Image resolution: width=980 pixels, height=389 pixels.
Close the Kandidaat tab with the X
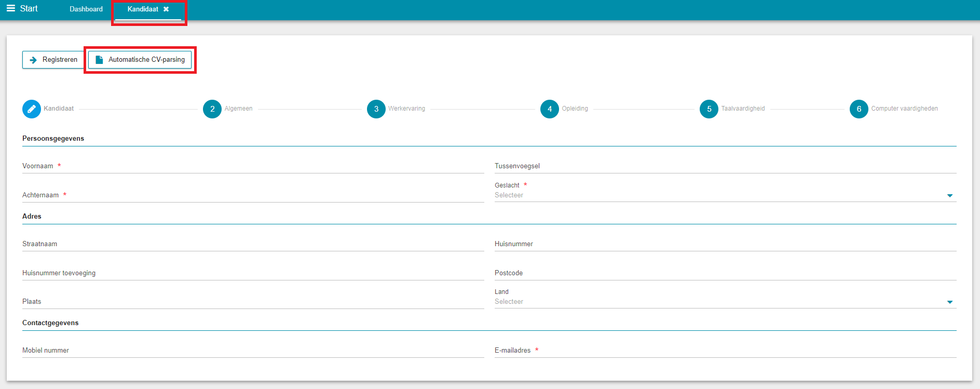point(166,9)
